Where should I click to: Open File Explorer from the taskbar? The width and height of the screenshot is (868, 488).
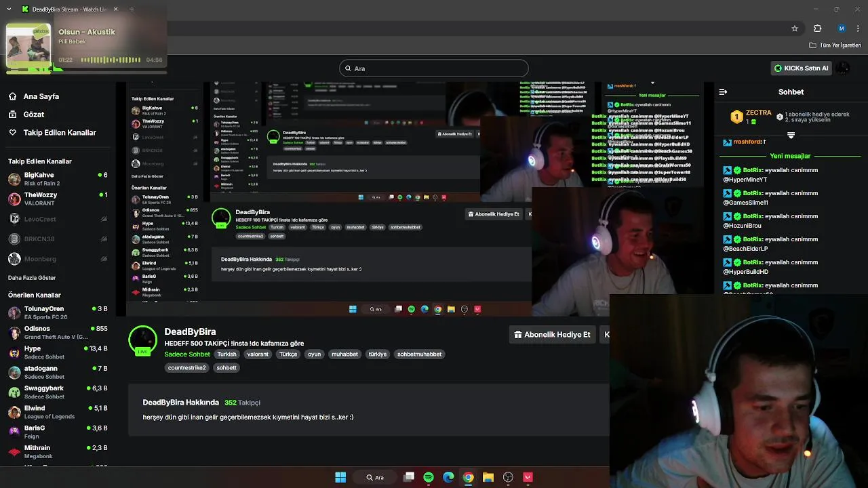coord(488,477)
